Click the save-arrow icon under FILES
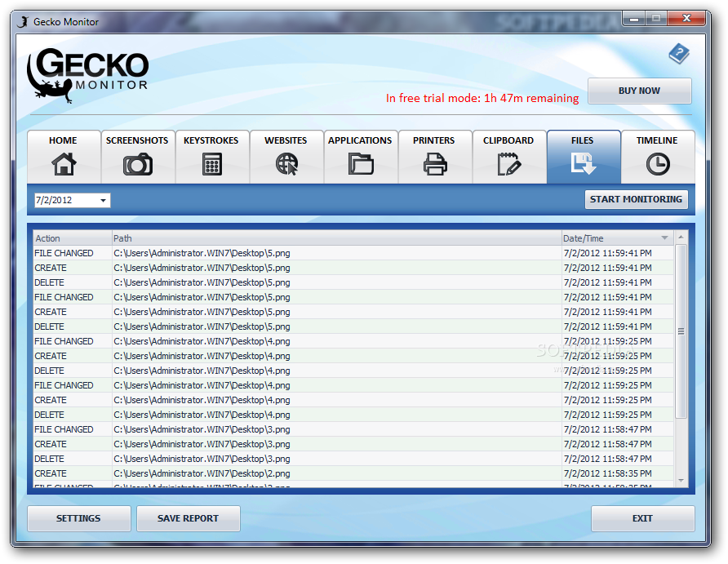 coord(584,164)
